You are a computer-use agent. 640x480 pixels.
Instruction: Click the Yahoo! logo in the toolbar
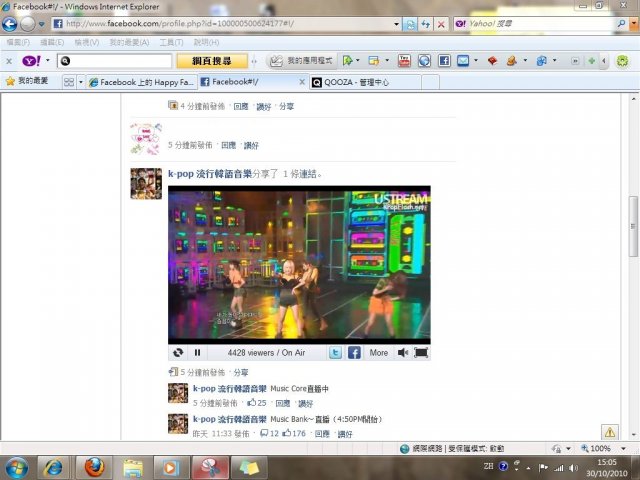pyautogui.click(x=31, y=61)
